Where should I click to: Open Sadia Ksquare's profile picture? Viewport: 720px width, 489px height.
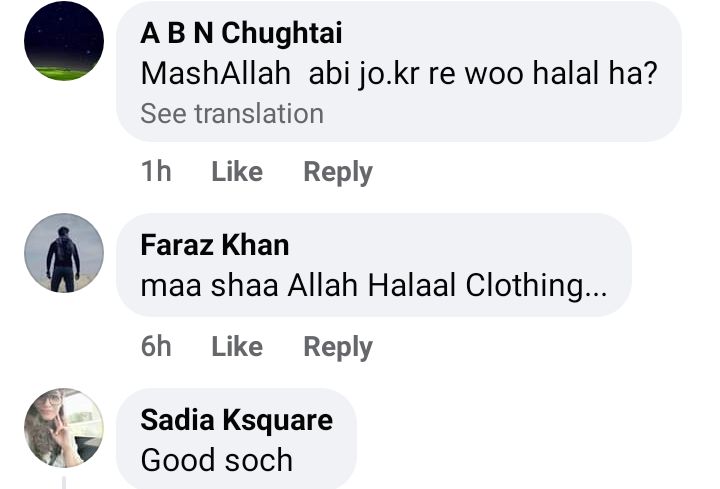(x=64, y=428)
